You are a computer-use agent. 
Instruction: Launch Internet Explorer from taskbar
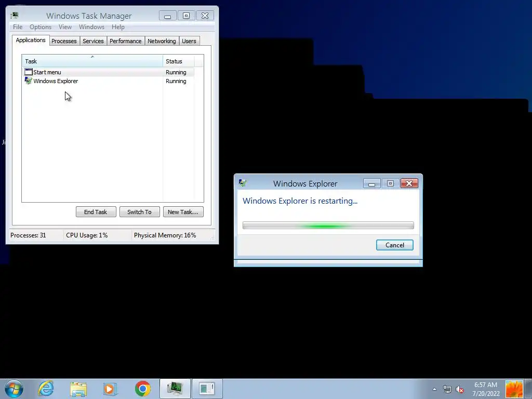click(46, 389)
